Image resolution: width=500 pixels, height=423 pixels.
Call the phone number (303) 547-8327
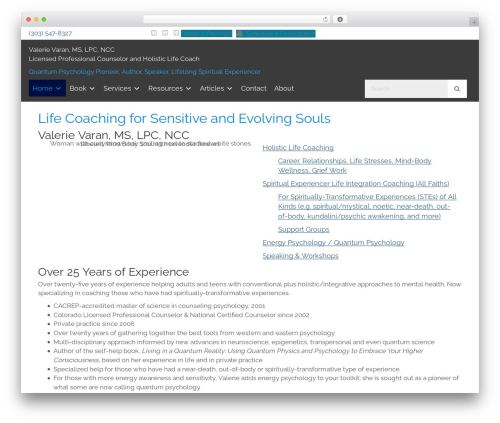tap(50, 33)
